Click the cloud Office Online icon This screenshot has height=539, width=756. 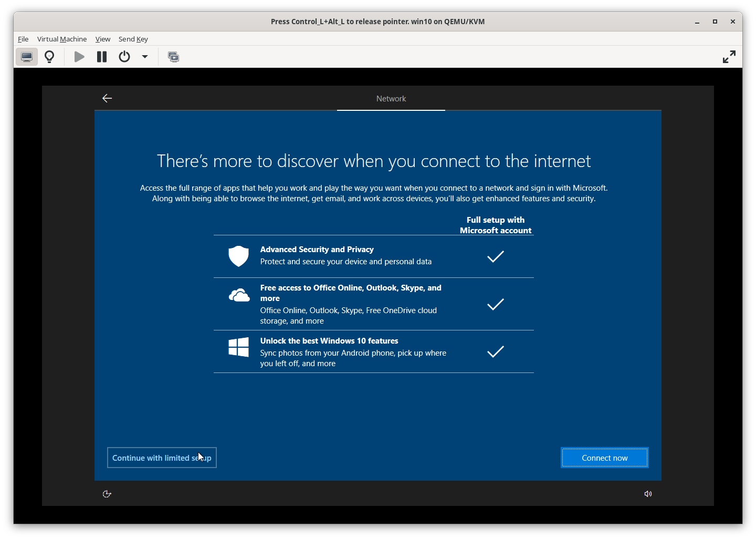click(x=239, y=295)
